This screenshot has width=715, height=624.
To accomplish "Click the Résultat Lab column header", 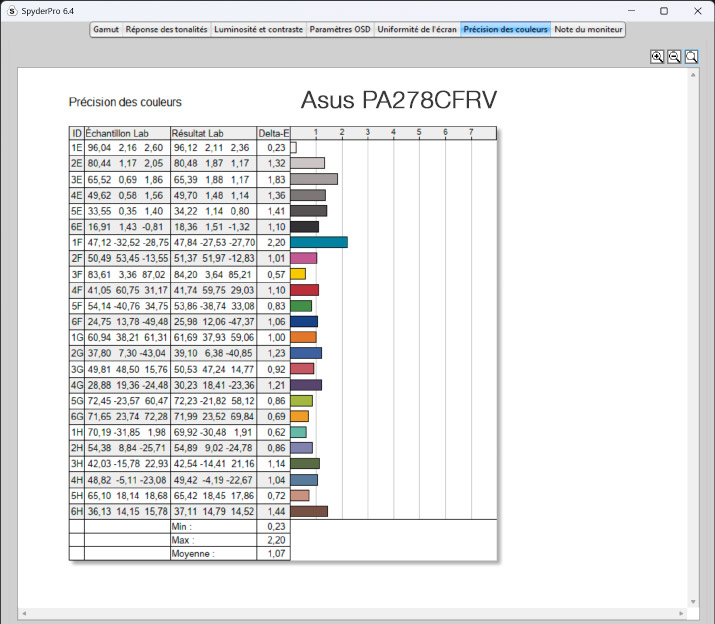I will click(x=213, y=133).
